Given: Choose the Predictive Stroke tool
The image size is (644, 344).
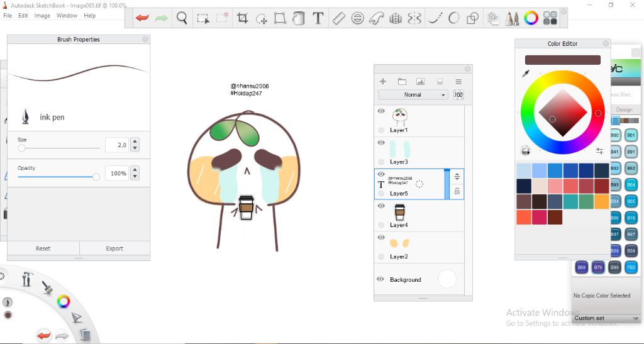Looking at the screenshot, I should (x=454, y=18).
